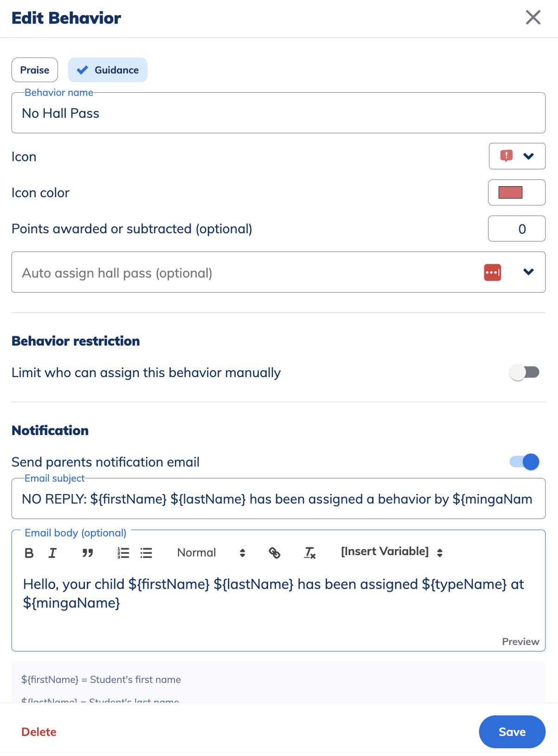
Task: Open the Normal text style dropdown
Action: coord(211,553)
